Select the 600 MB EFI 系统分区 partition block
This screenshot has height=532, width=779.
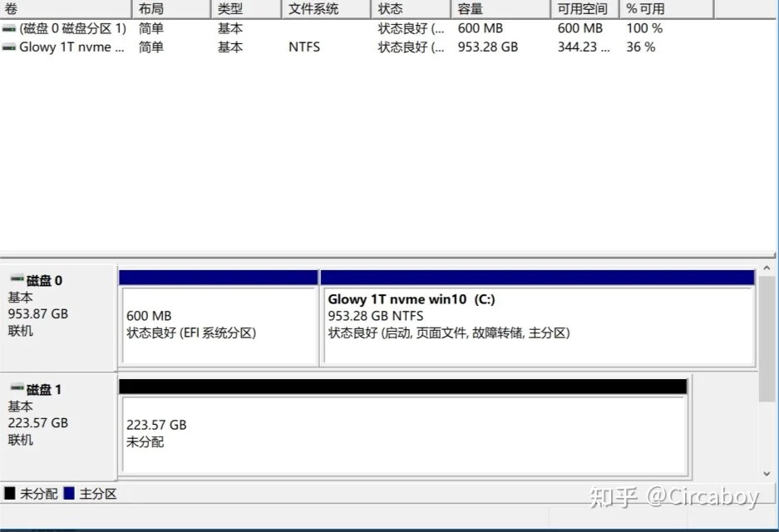click(x=219, y=318)
